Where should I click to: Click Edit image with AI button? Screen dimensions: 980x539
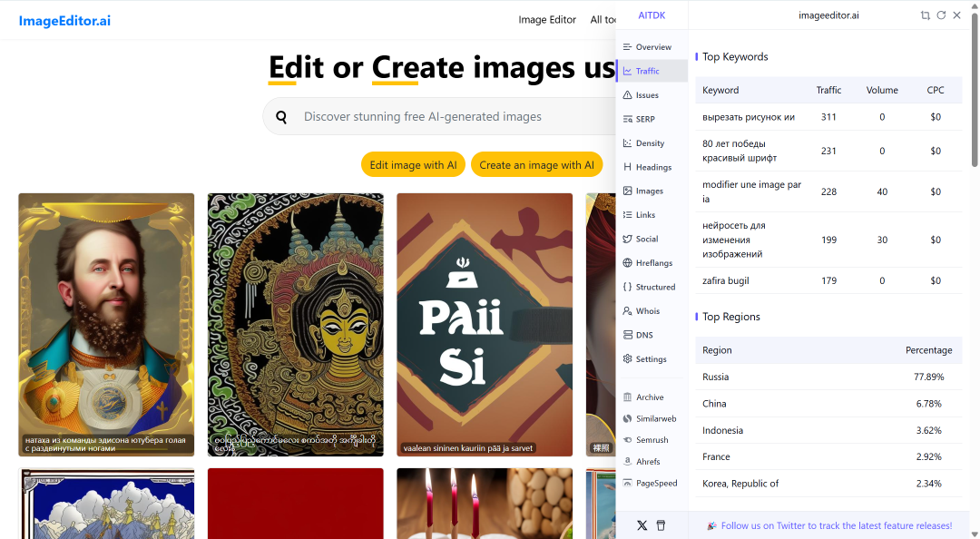(413, 165)
